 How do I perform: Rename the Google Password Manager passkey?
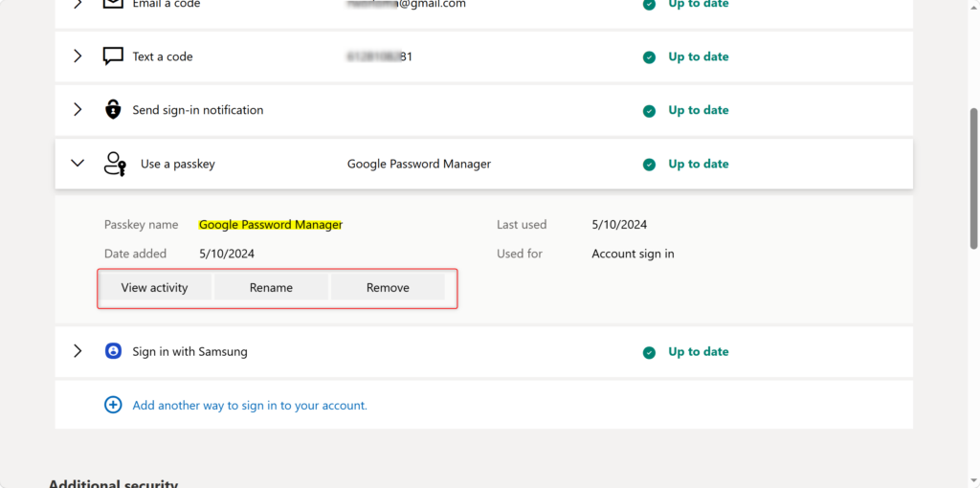[x=271, y=287]
